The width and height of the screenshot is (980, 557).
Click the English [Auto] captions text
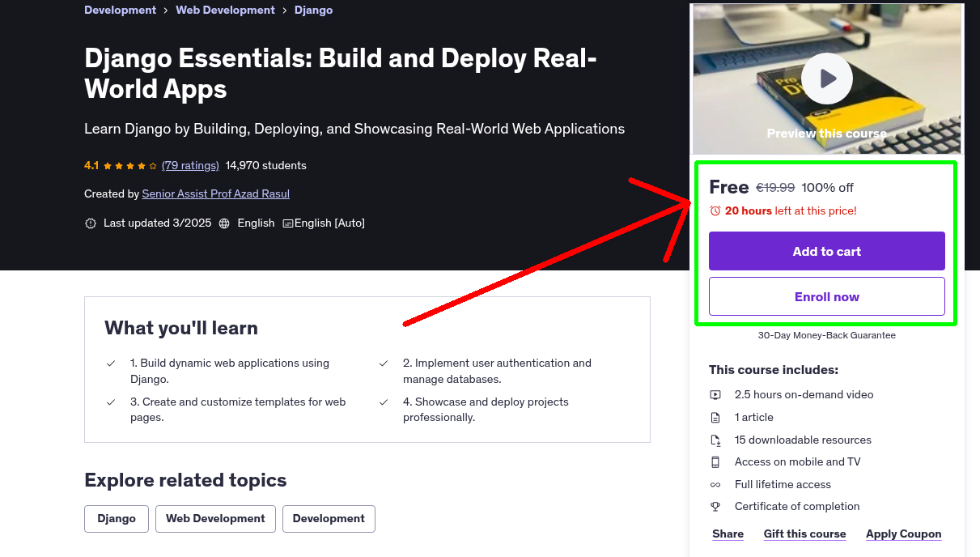click(329, 223)
